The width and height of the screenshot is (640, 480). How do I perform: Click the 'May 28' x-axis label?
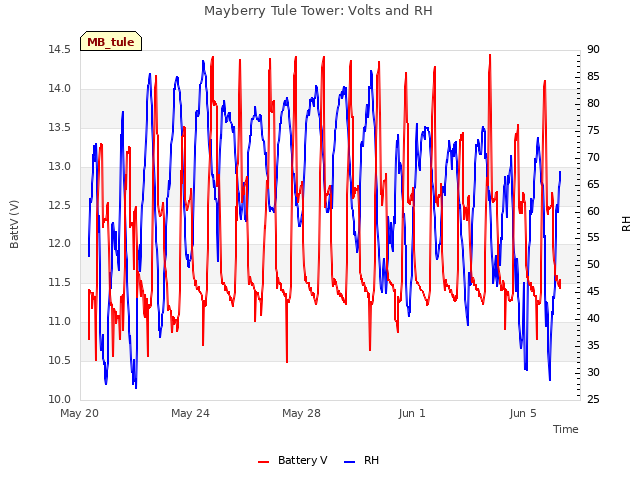pyautogui.click(x=301, y=413)
